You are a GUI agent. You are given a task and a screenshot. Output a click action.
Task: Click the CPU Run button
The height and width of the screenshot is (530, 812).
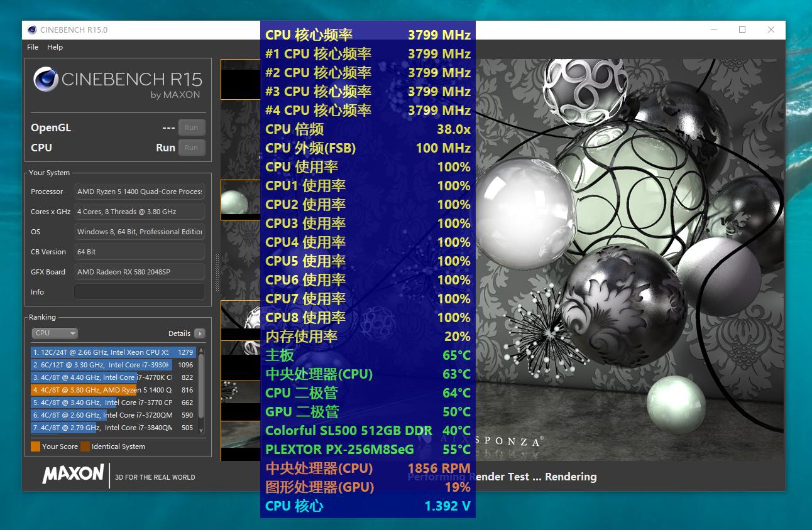point(192,148)
